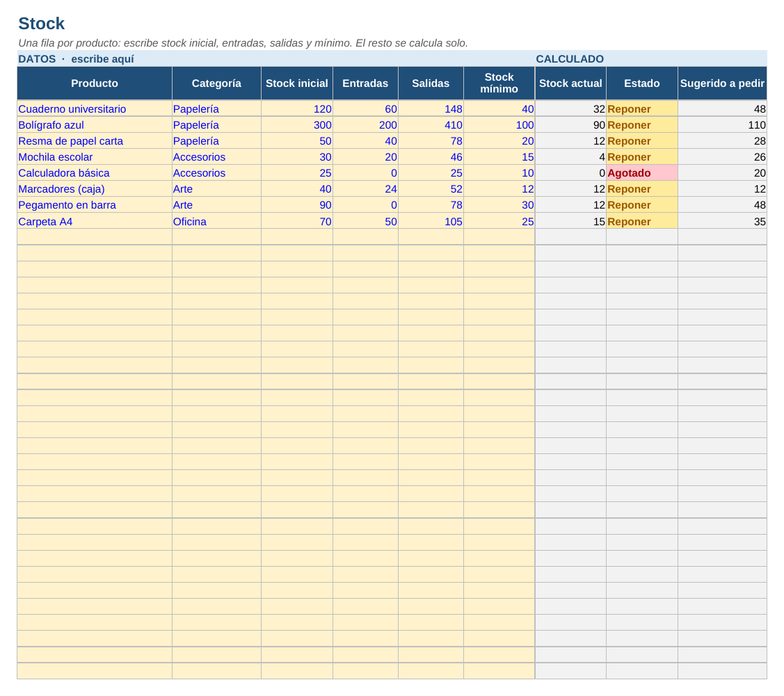Click Reponer status of Bolígrafo azul
The width and height of the screenshot is (784, 696).
(x=642, y=125)
